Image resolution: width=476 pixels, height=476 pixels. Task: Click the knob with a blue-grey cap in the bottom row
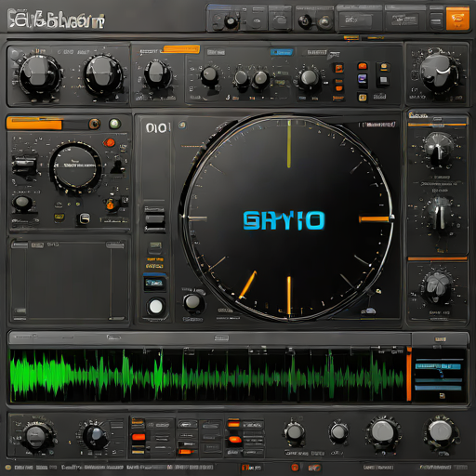[x=95, y=436]
